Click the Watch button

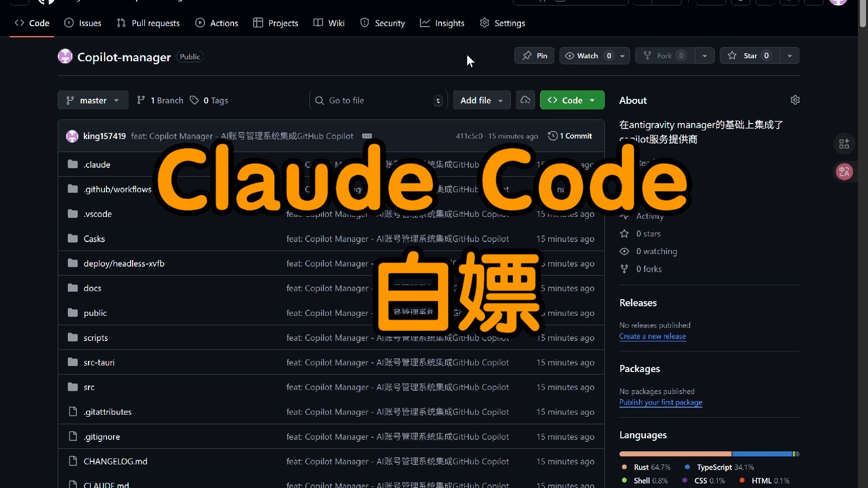pos(587,56)
